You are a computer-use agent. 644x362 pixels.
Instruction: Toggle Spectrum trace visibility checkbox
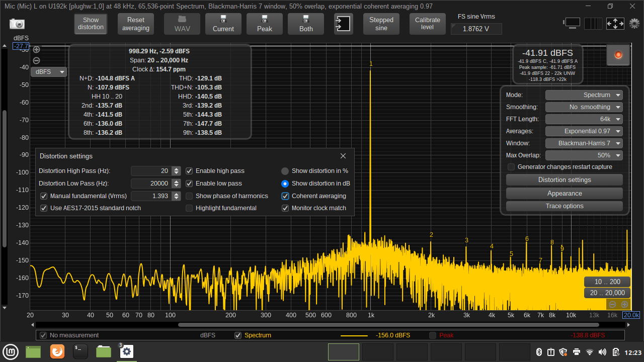(x=238, y=335)
